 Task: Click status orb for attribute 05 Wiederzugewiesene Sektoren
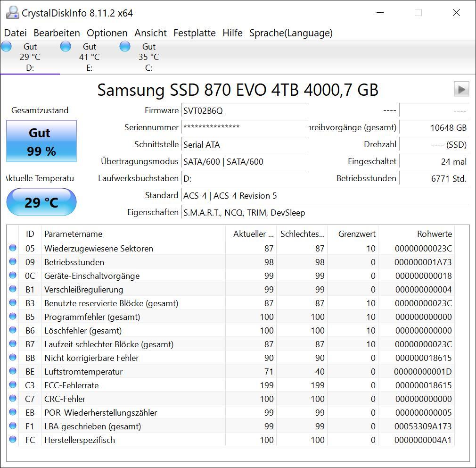click(13, 248)
